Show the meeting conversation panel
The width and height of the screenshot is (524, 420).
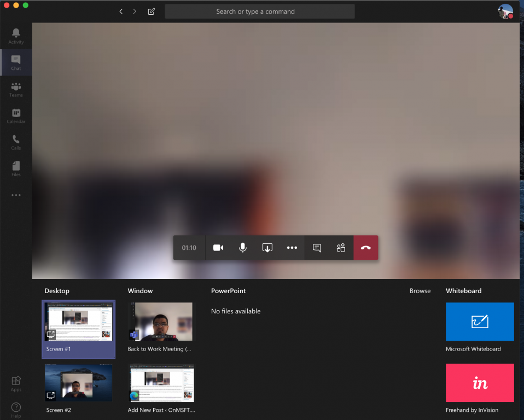[x=317, y=248]
